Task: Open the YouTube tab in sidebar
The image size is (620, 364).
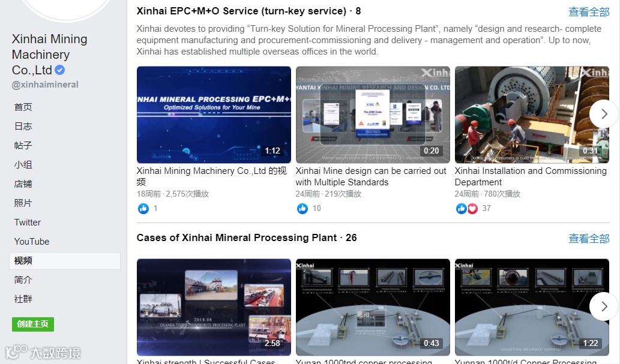Action: click(x=32, y=242)
